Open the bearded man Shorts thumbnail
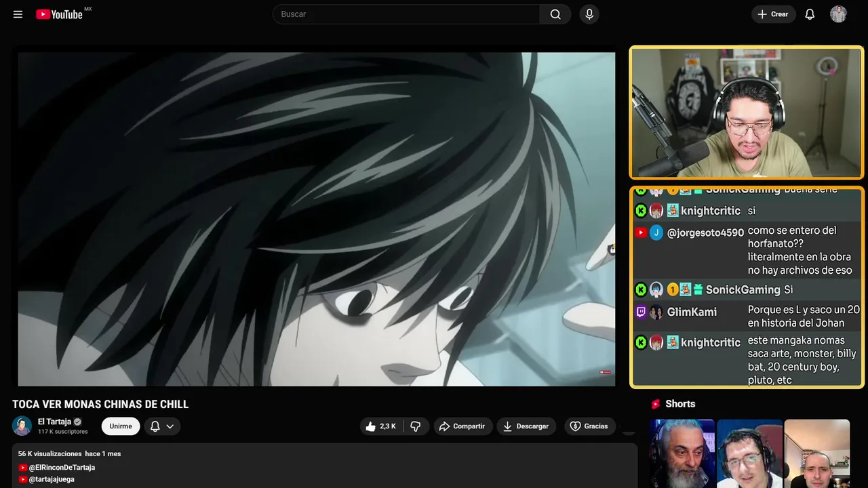The image size is (868, 488). [682, 453]
